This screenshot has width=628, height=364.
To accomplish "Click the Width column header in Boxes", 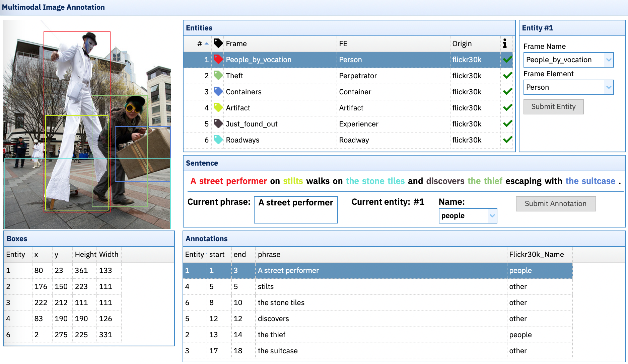I will click(x=109, y=255).
